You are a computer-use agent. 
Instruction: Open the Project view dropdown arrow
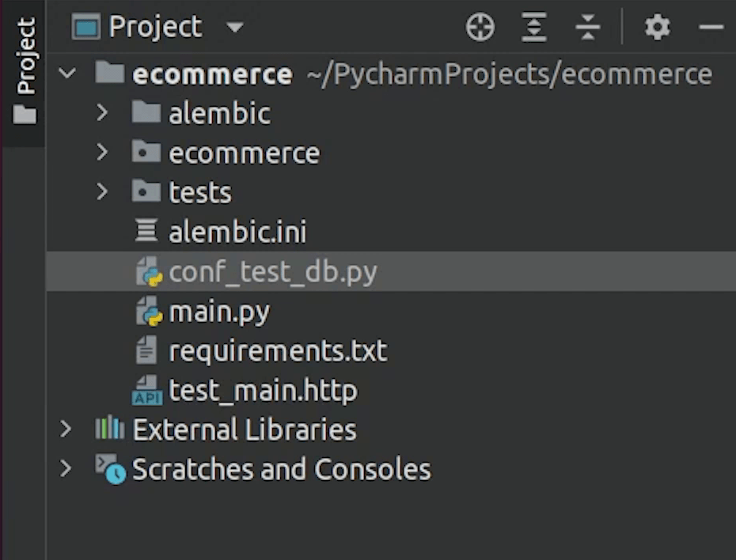[234, 28]
